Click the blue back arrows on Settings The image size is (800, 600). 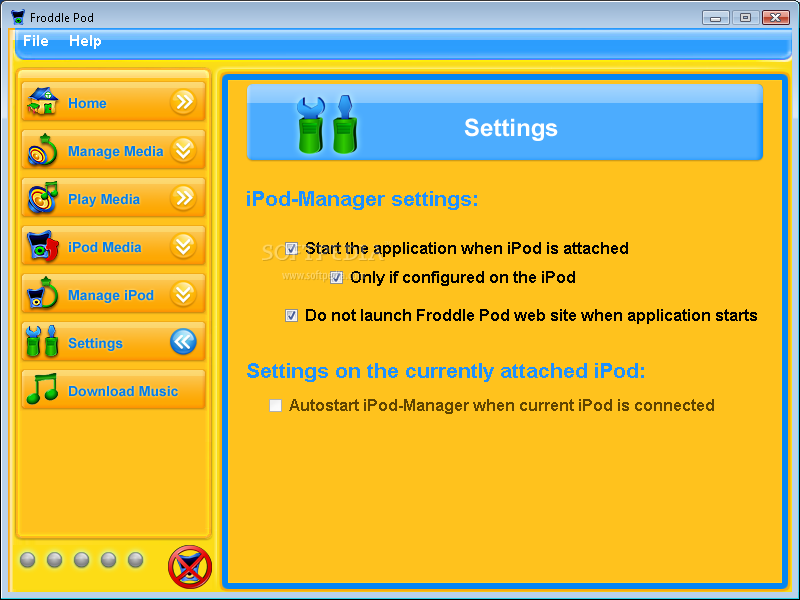coord(183,342)
